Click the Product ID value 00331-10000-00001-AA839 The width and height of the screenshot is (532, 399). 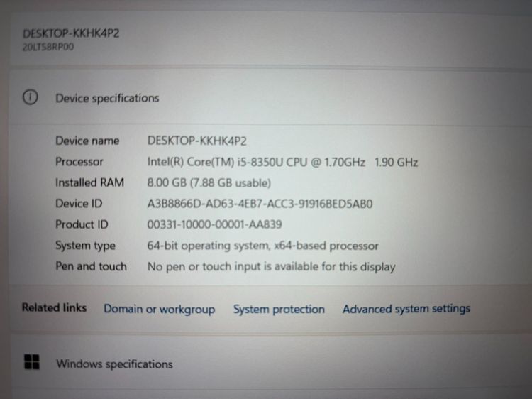214,224
